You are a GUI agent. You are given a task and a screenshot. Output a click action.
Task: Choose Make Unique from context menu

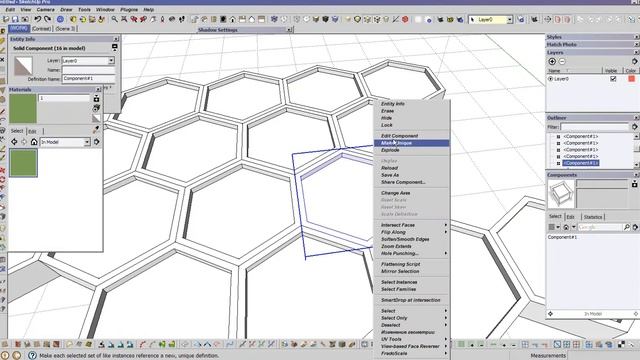click(x=411, y=143)
